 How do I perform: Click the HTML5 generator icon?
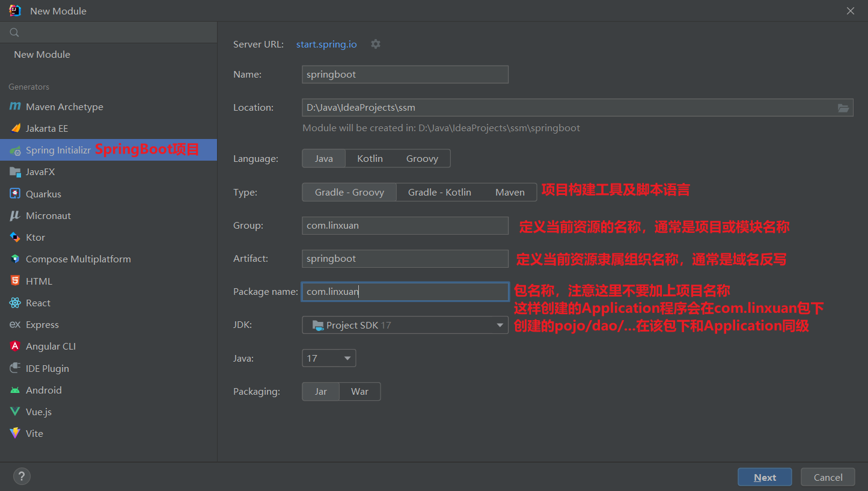pyautogui.click(x=15, y=281)
